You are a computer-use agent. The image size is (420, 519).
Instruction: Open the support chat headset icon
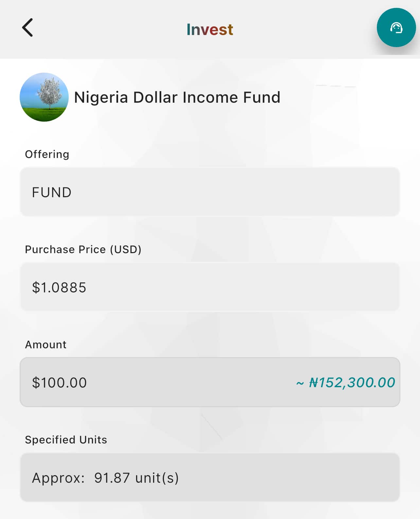pos(396,27)
